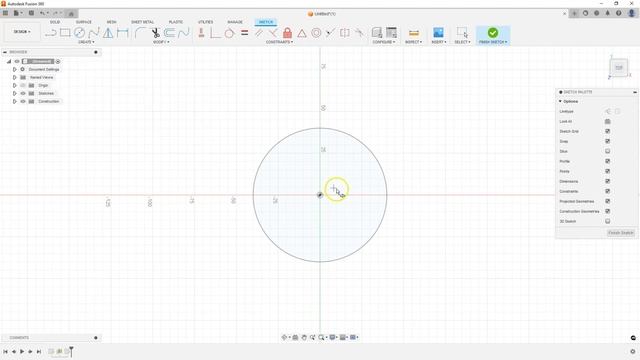This screenshot has width=640, height=360.
Task: Apply the Fix/Unfix lock constraint
Action: pos(287,33)
